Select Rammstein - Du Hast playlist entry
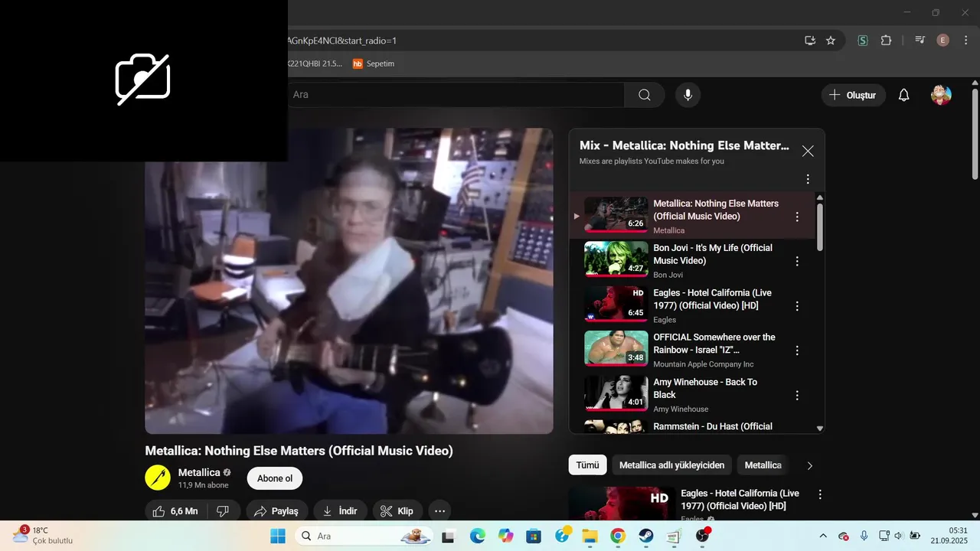980x551 pixels. [692, 426]
